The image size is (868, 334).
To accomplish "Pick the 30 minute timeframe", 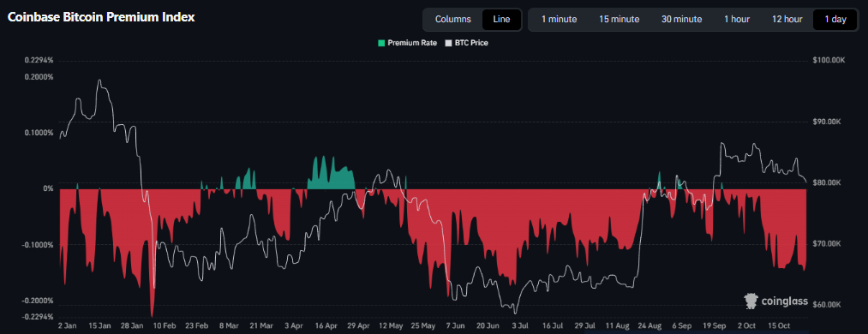I will (x=681, y=20).
